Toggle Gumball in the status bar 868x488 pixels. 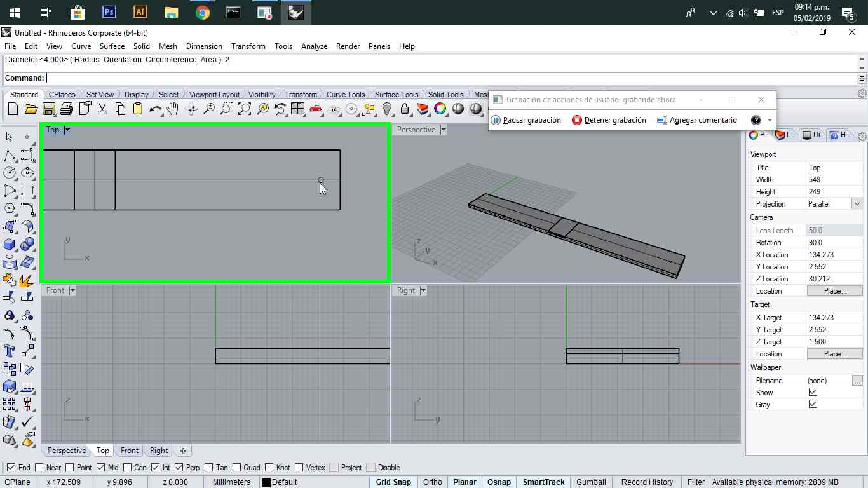591,482
